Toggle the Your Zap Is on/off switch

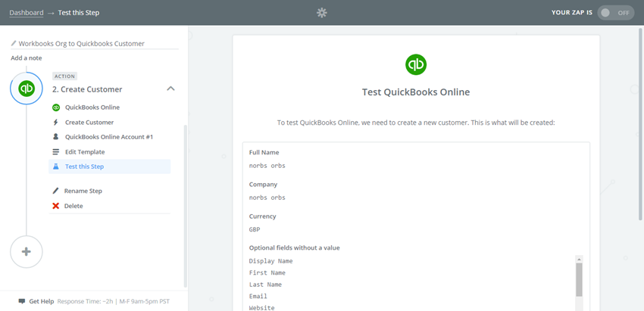pyautogui.click(x=616, y=13)
